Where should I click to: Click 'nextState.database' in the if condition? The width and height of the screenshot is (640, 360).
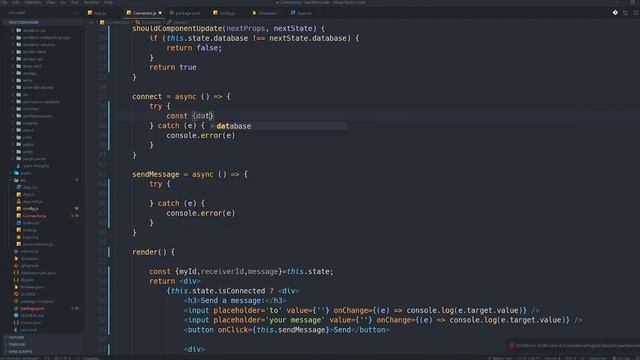pos(308,38)
